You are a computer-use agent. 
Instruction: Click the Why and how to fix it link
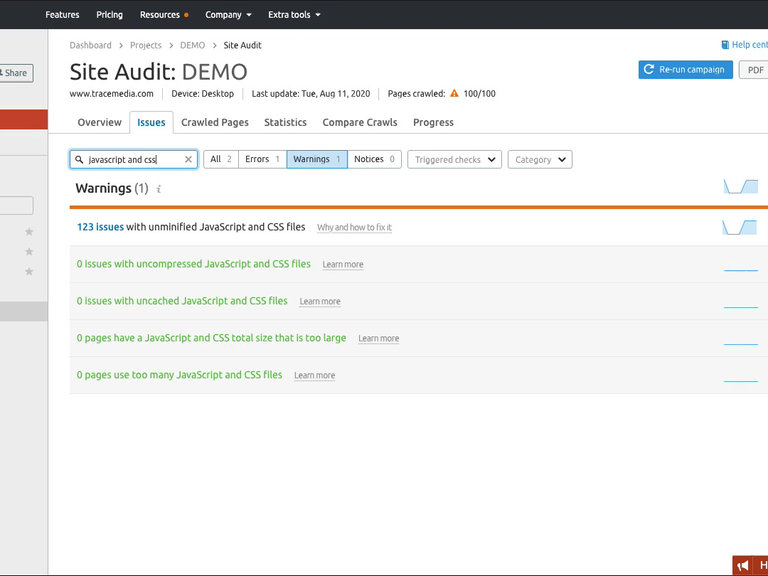[x=354, y=228]
